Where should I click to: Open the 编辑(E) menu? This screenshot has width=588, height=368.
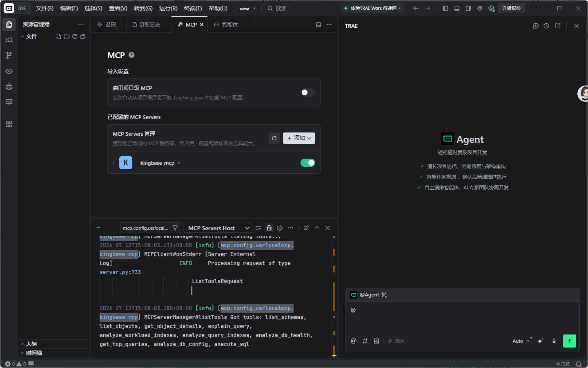[x=69, y=8]
